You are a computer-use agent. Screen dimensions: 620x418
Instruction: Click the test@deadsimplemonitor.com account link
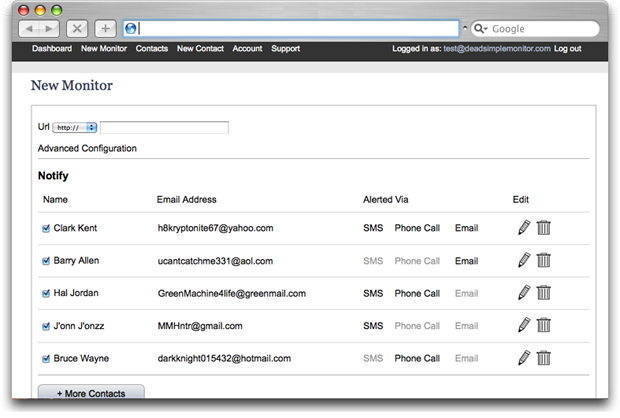click(x=497, y=49)
